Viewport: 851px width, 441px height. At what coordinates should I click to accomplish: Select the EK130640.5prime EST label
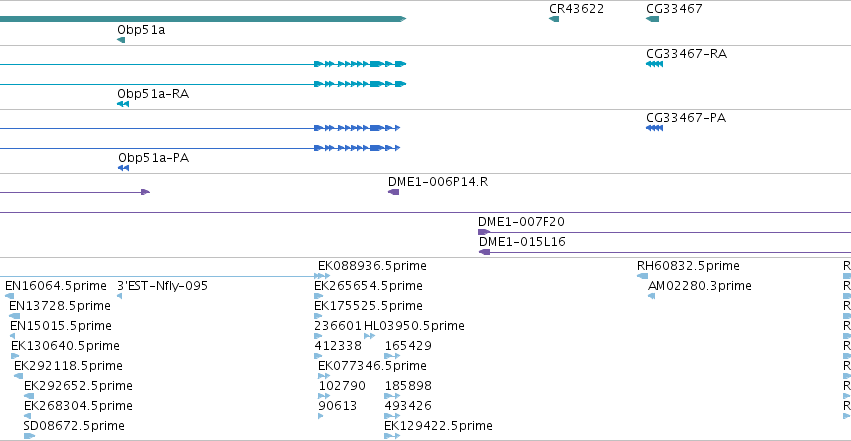pos(65,346)
